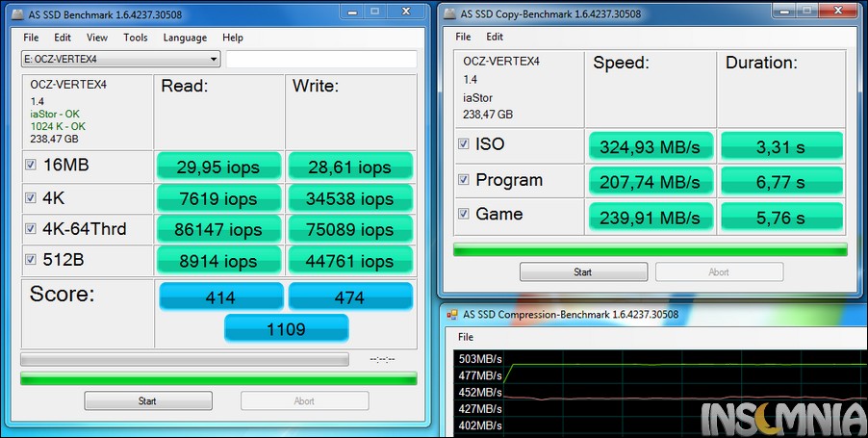This screenshot has height=438, width=868.
Task: Open File menu in Copy-Benchmark window
Action: pos(463,37)
